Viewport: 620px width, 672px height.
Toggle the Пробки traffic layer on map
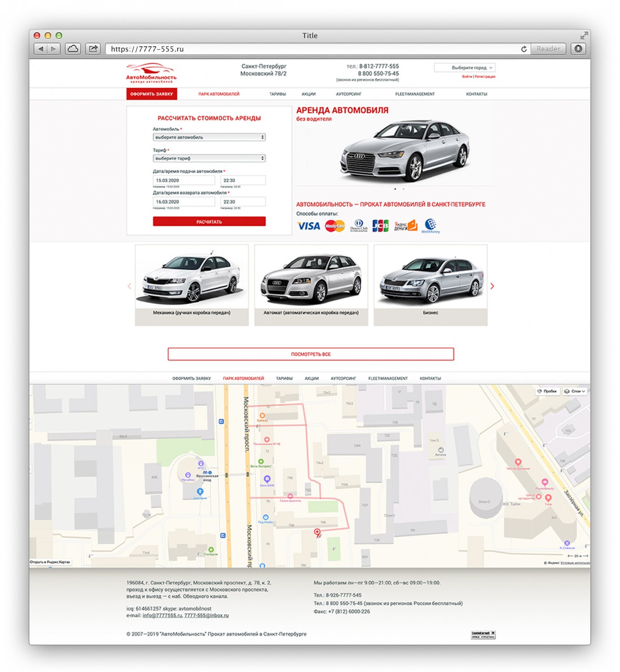547,391
